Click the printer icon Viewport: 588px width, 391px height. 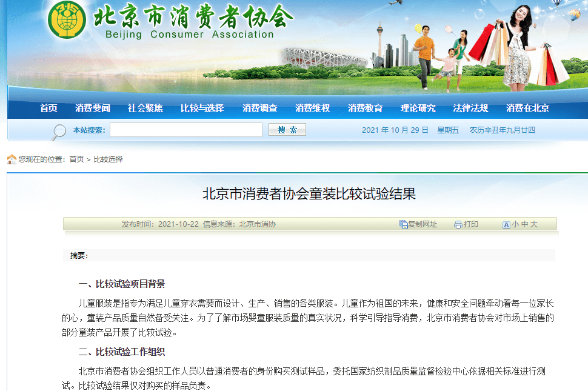458,224
